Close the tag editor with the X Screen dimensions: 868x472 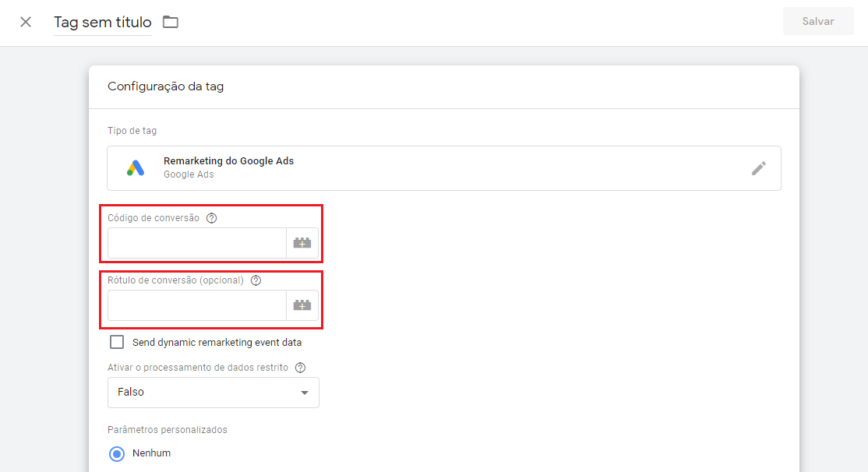26,22
